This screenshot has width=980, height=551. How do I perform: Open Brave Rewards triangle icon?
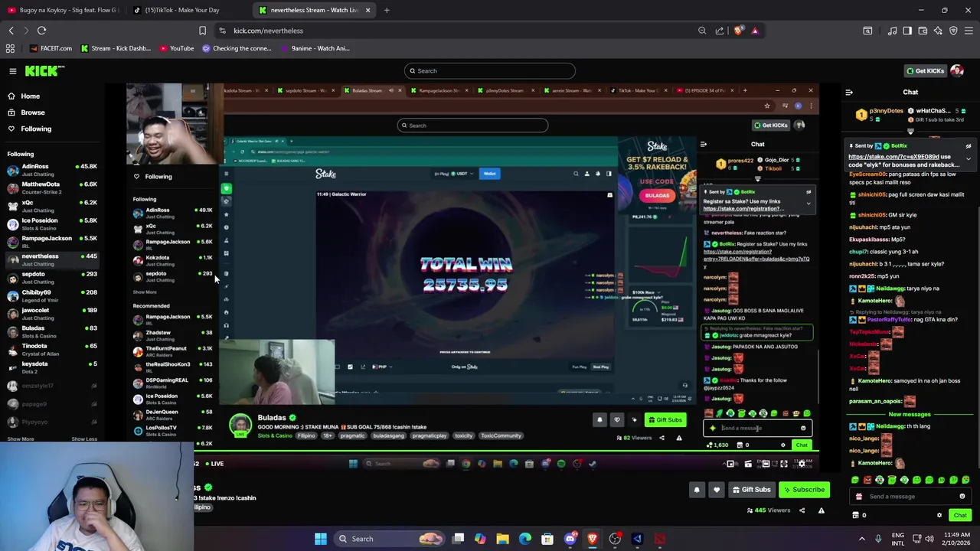coord(755,31)
